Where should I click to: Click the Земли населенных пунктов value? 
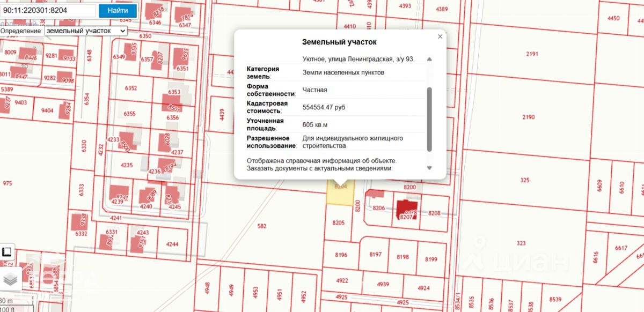click(x=343, y=72)
